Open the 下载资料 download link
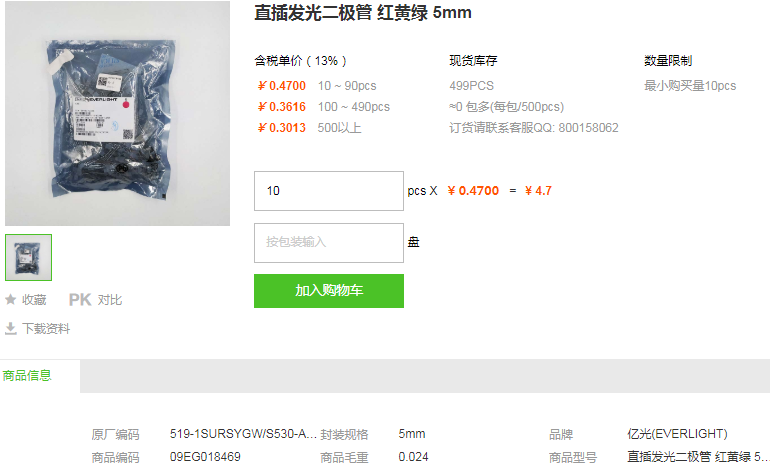 [x=46, y=328]
